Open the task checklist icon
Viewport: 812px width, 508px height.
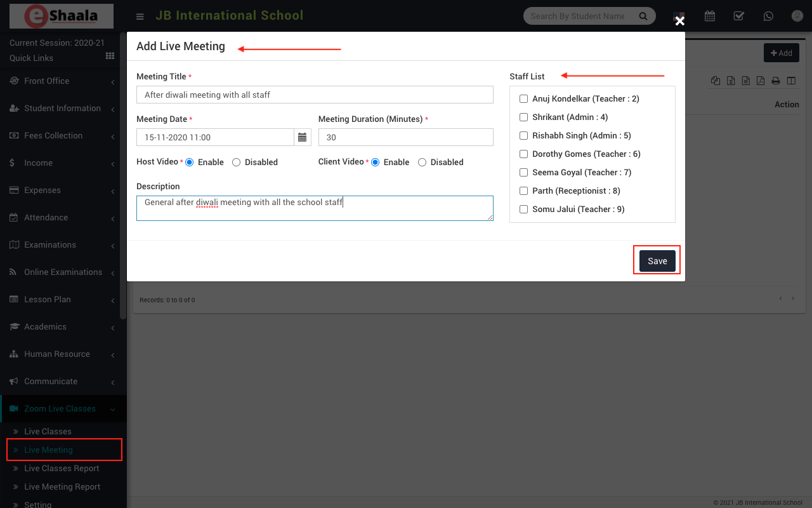(738, 16)
